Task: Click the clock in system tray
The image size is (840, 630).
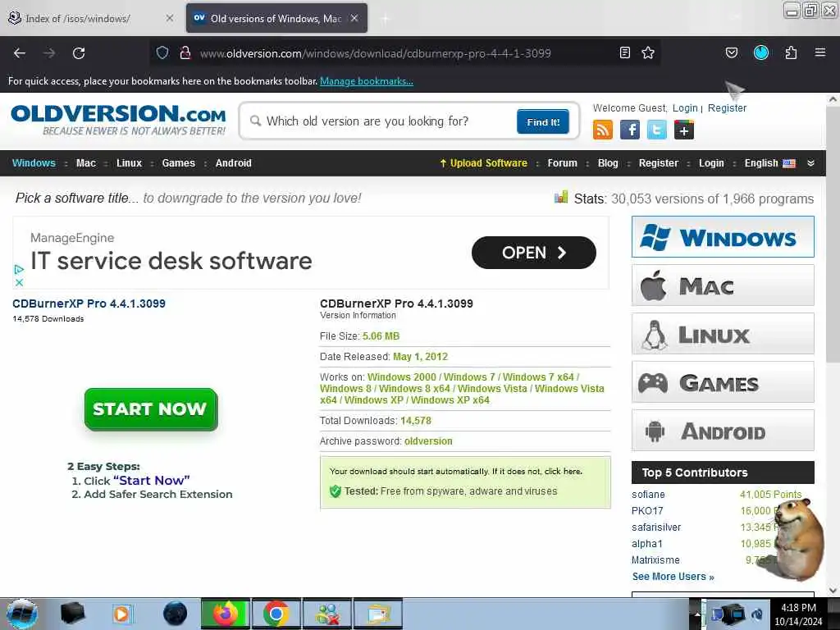Action: (x=798, y=614)
